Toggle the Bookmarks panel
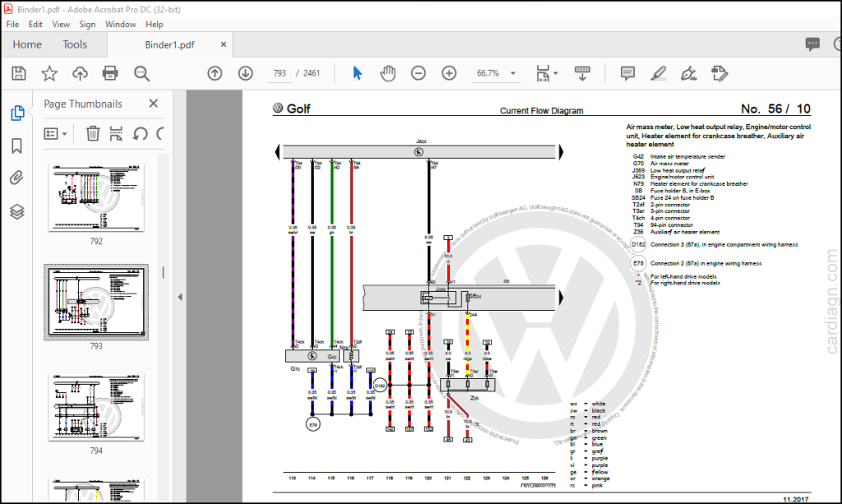This screenshot has height=504, width=842. pyautogui.click(x=16, y=146)
